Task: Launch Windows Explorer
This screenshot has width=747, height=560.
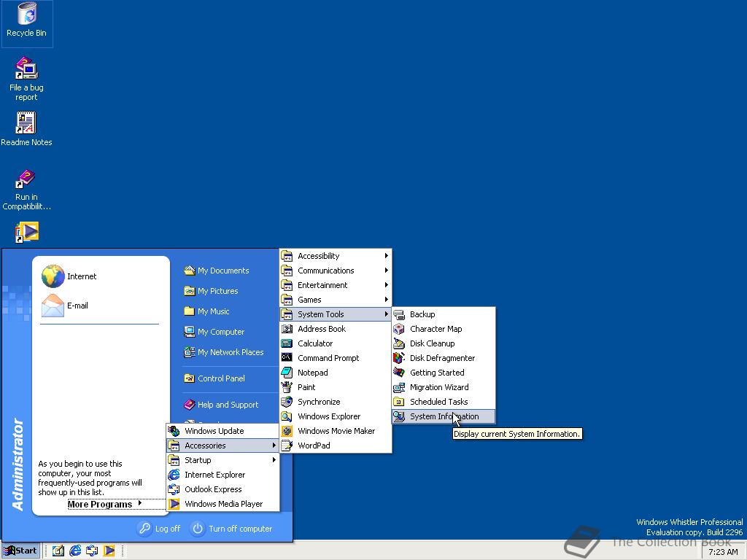Action: tap(336, 416)
